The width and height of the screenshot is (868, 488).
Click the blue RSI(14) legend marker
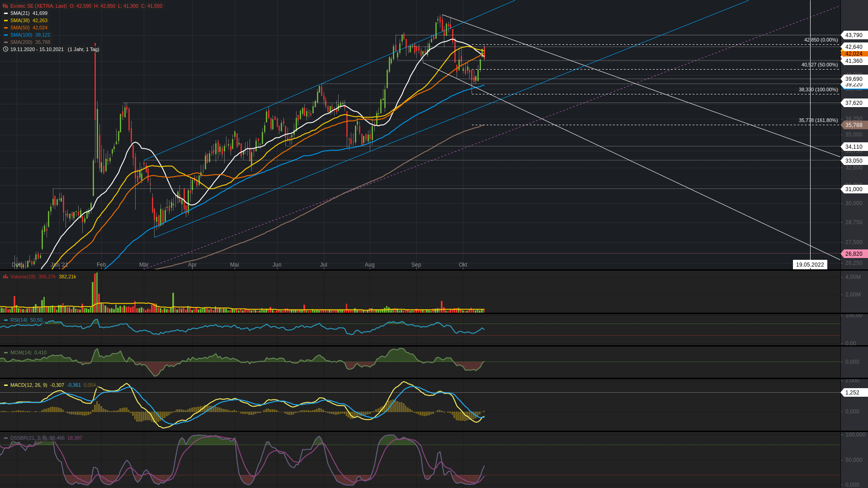coord(6,320)
